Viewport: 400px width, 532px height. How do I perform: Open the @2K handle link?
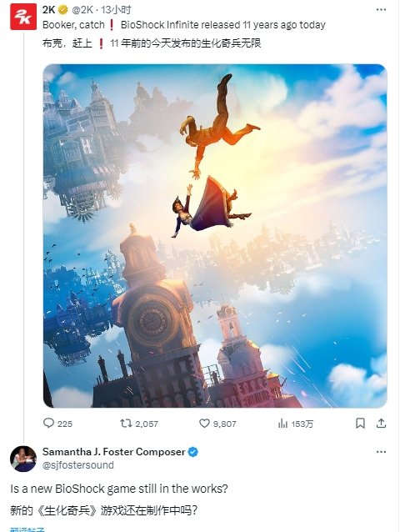(82, 10)
